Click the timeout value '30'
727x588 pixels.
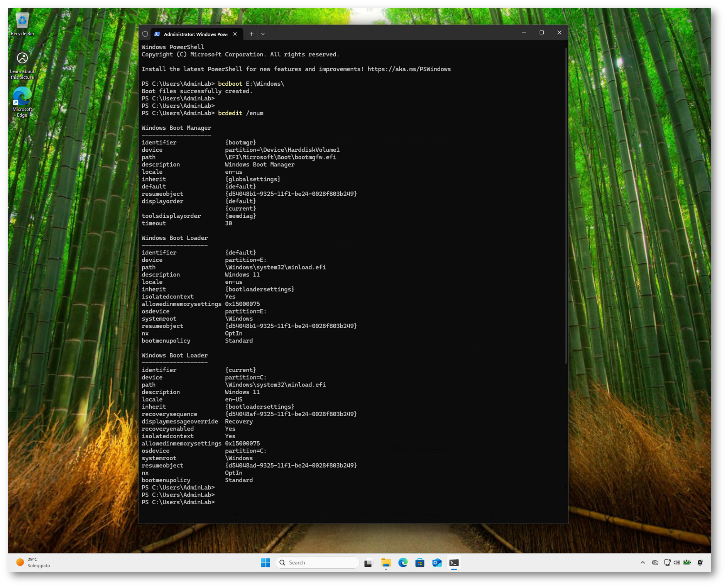tap(228, 223)
